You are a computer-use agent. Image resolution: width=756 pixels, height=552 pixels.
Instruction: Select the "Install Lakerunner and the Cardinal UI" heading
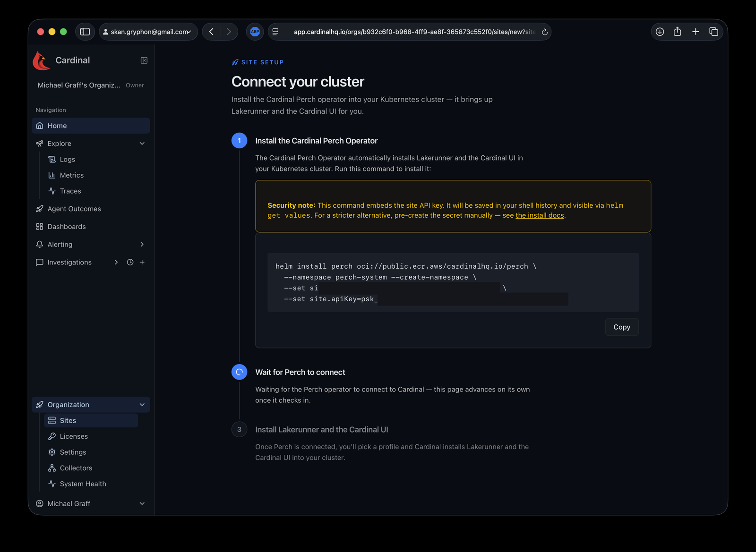(x=322, y=430)
